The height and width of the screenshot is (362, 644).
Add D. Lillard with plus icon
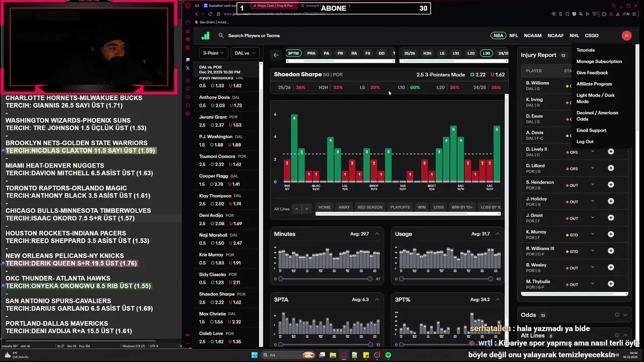click(x=611, y=168)
